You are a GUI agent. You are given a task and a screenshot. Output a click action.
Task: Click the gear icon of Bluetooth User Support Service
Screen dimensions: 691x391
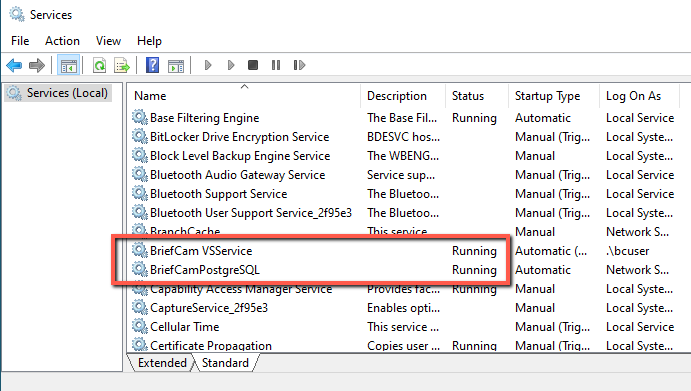140,212
